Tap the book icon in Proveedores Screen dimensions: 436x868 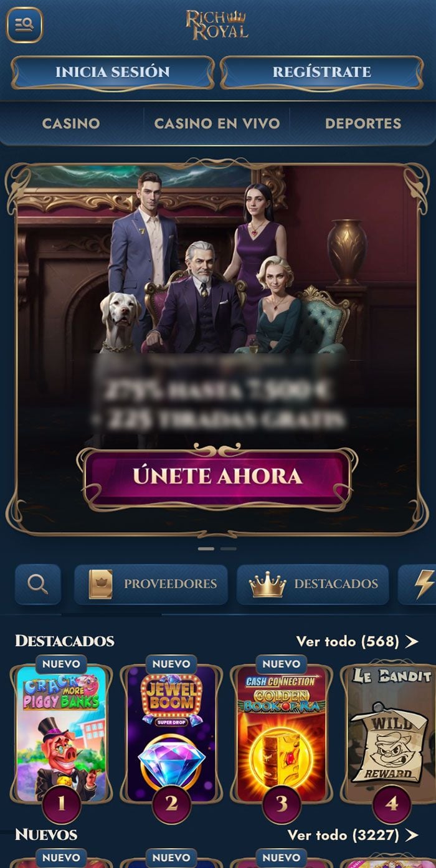100,584
